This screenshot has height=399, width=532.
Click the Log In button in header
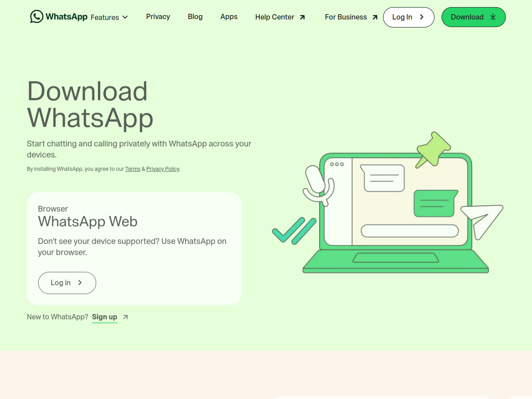pos(409,17)
